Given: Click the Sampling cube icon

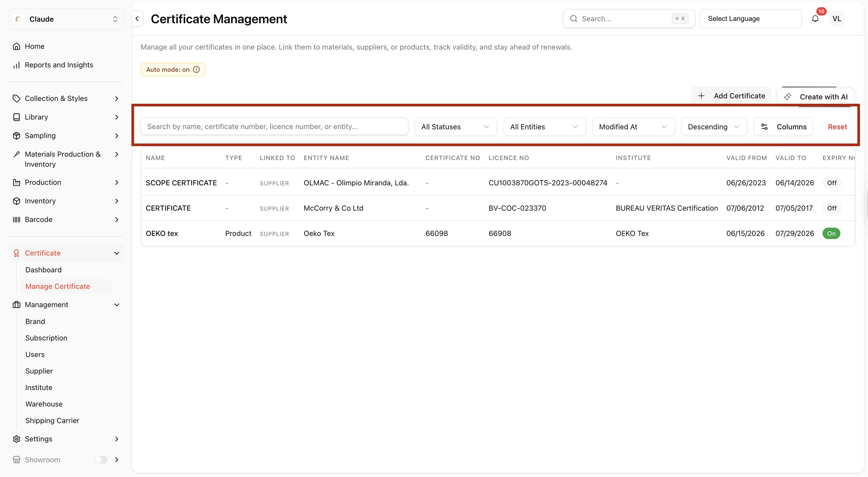Looking at the screenshot, I should pyautogui.click(x=17, y=136).
